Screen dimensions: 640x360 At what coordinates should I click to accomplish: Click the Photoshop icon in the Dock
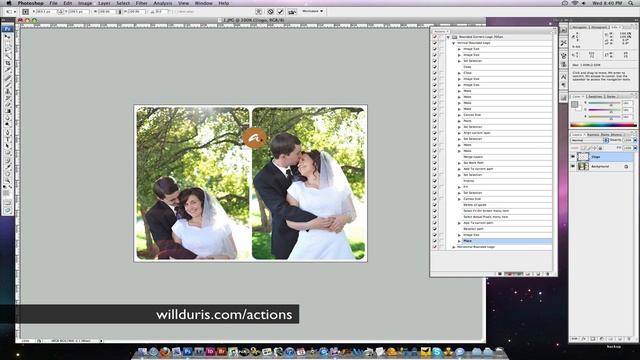[187, 351]
